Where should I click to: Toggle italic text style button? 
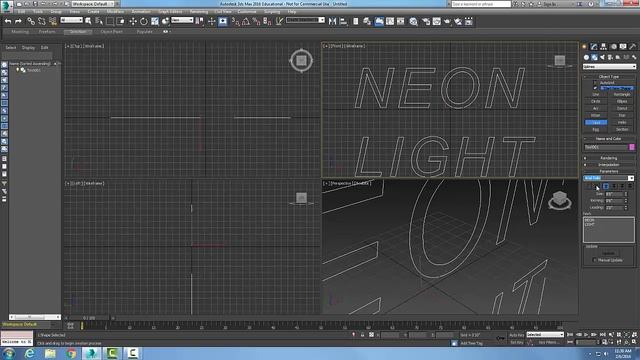point(589,186)
